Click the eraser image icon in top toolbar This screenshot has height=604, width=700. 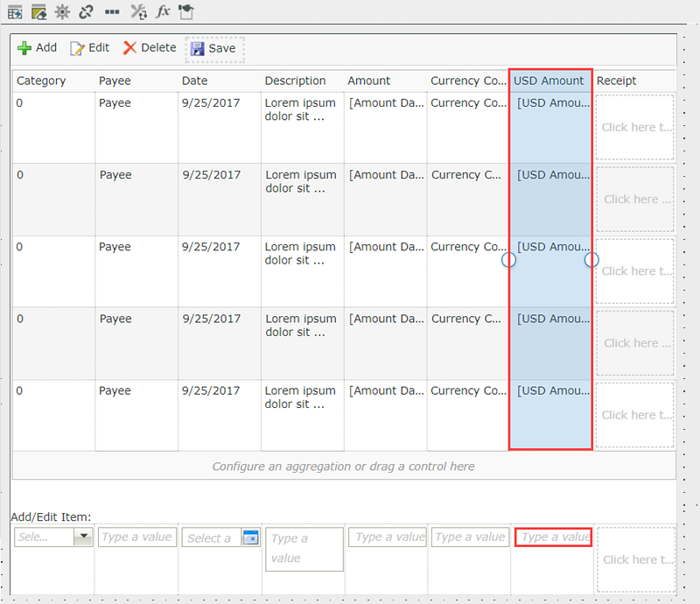(38, 12)
